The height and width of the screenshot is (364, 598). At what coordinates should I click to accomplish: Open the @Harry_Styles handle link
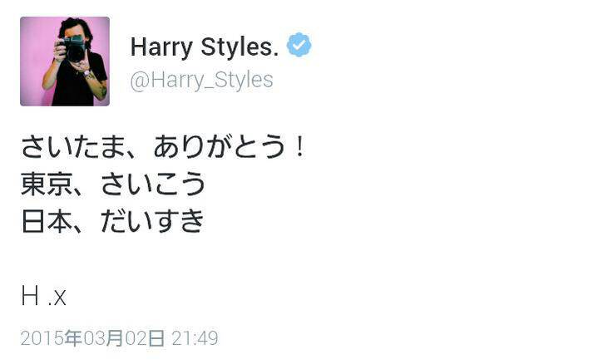point(202,81)
